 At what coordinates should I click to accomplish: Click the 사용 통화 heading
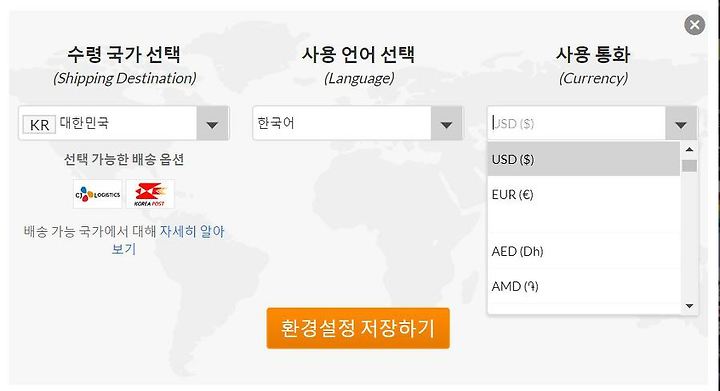coord(593,55)
